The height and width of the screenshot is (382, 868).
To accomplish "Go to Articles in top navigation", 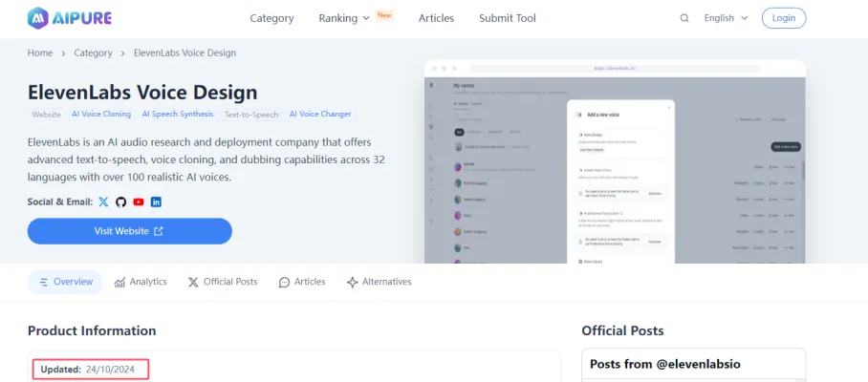I will (x=436, y=18).
